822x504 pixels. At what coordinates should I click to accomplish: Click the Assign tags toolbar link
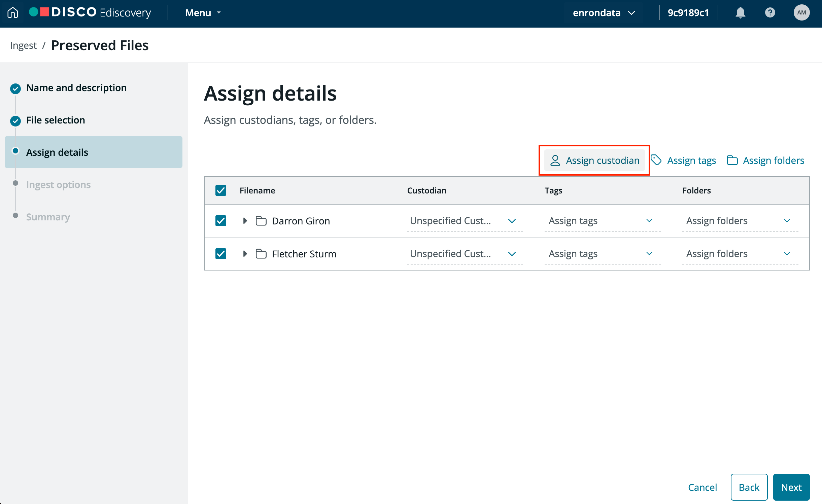pyautogui.click(x=683, y=160)
